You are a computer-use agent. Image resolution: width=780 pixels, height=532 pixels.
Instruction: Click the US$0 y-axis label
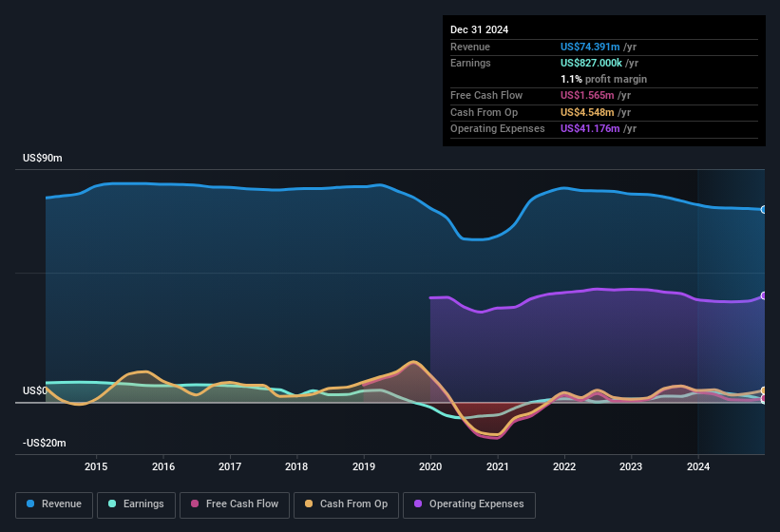click(x=34, y=390)
